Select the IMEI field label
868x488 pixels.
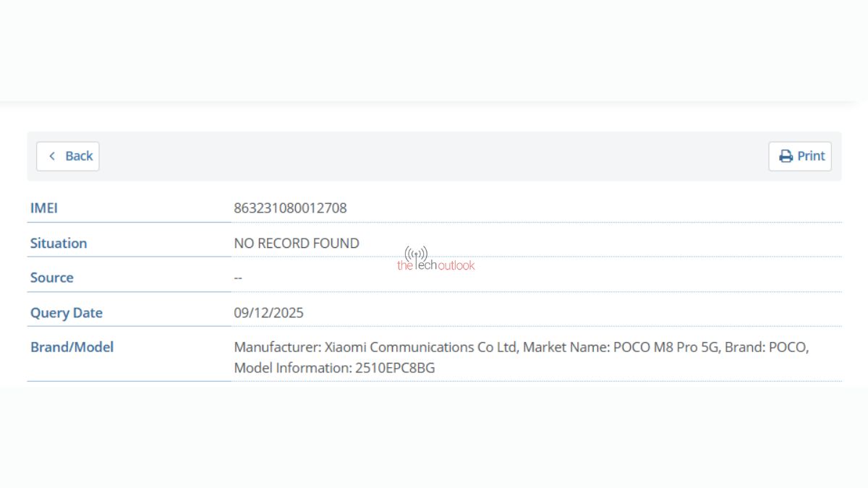click(44, 208)
